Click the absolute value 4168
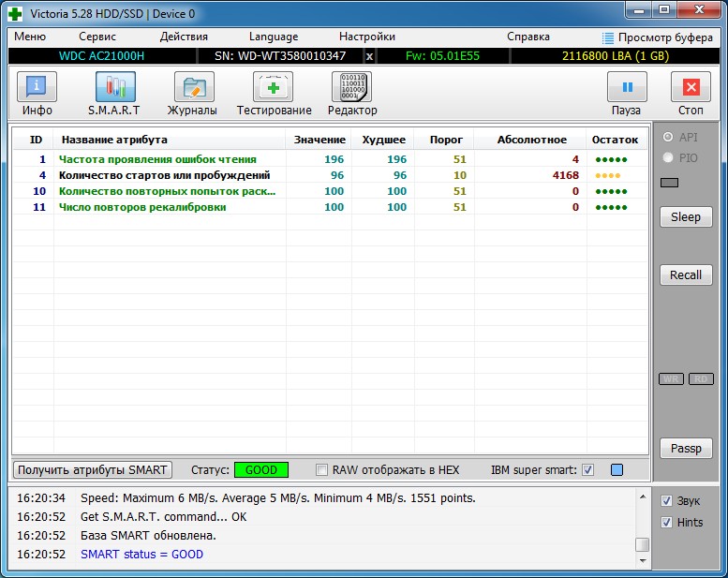This screenshot has height=578, width=728. [566, 175]
